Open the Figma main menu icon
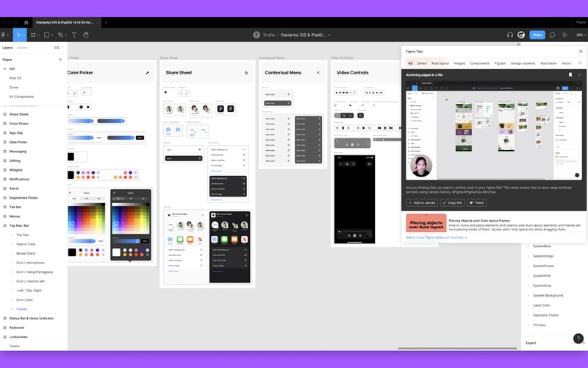The image size is (588, 368). pos(4,35)
